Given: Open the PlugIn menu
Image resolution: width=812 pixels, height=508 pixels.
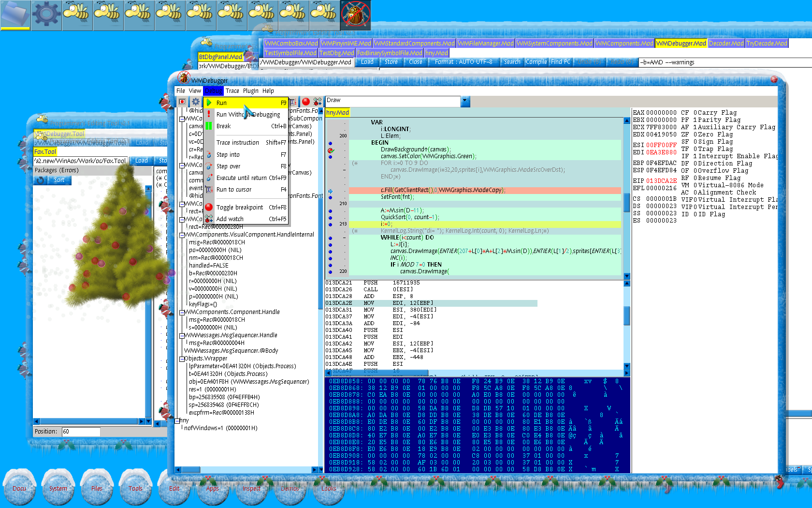Looking at the screenshot, I should (250, 91).
